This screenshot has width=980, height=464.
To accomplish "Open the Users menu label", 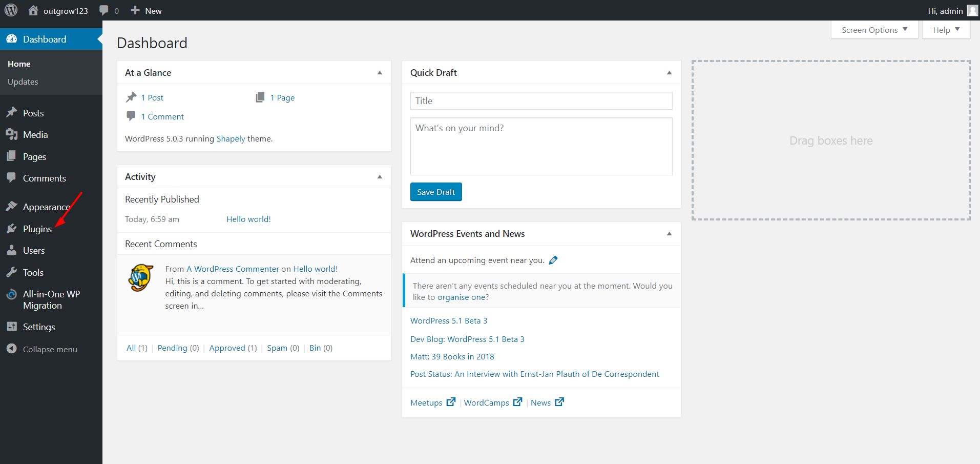I will pyautogui.click(x=34, y=251).
